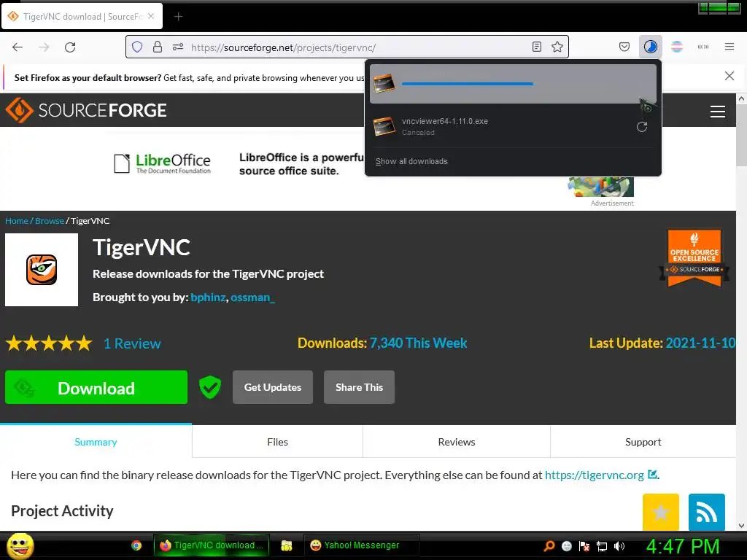Open the smiley start menu button
Screen dimensions: 747x560
pos(20,545)
